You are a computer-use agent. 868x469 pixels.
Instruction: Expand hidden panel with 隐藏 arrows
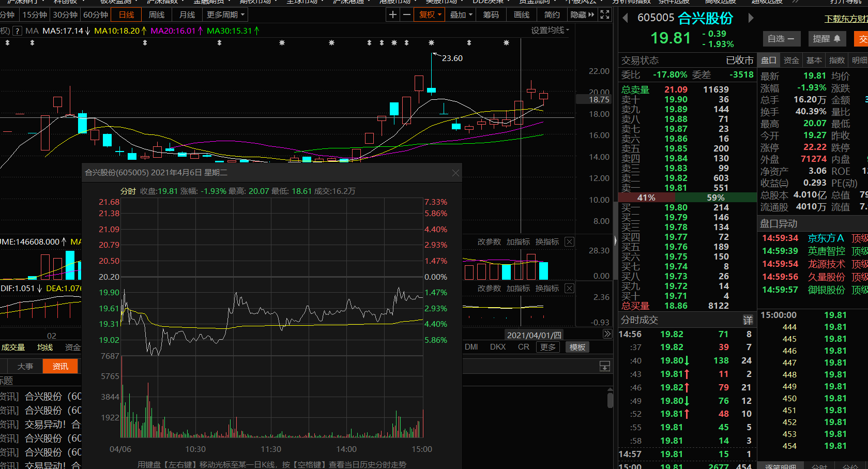pyautogui.click(x=583, y=14)
